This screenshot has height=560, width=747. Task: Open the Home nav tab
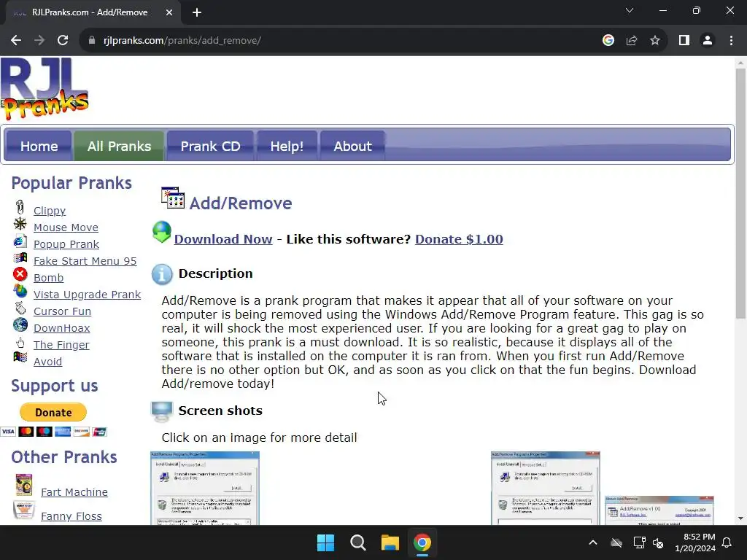(39, 146)
